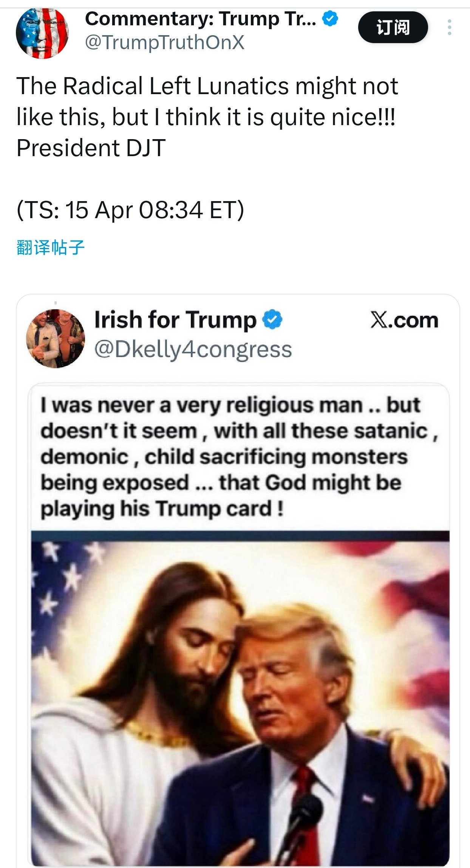Open the @TrumpTruthOnX handle
The width and height of the screenshot is (470, 868).
pos(165,42)
